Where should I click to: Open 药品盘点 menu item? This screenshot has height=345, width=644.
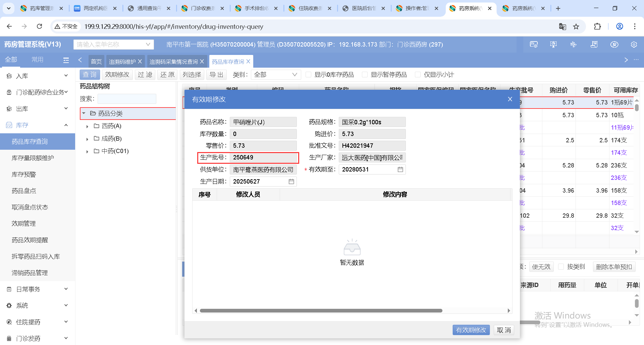[x=24, y=191]
